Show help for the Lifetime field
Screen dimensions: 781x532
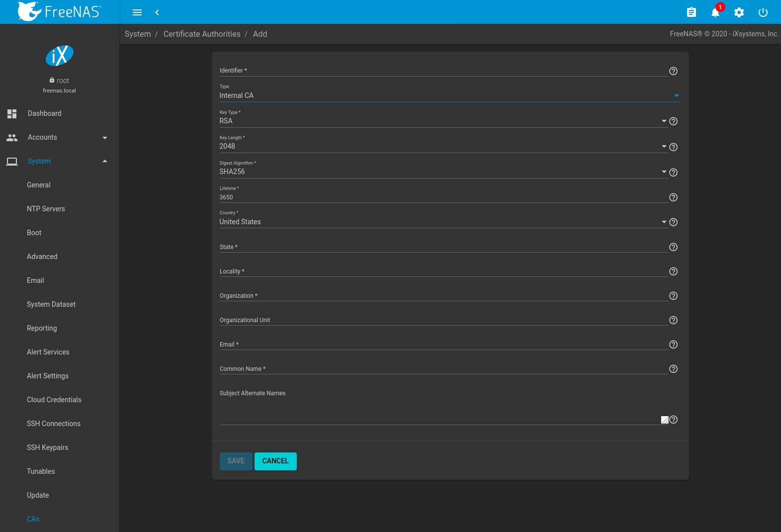[x=673, y=197]
